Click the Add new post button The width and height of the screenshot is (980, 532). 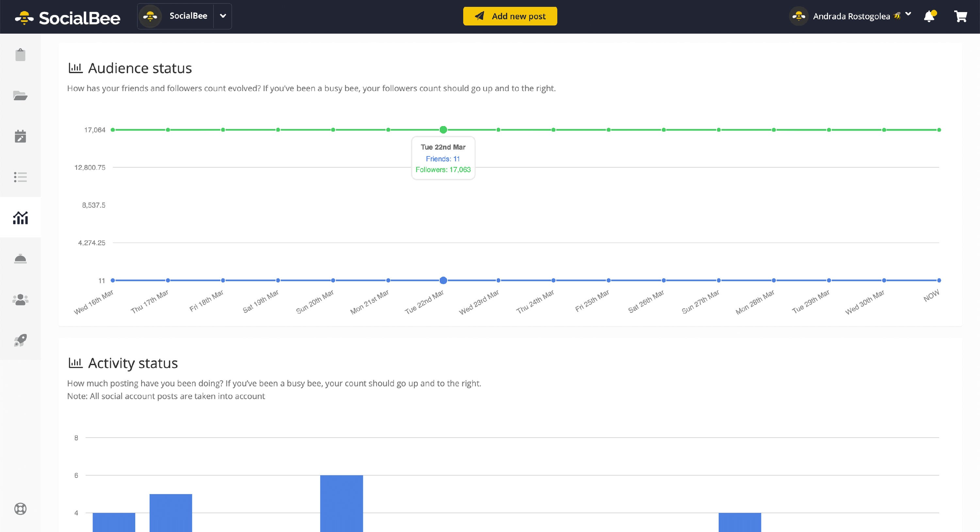click(510, 16)
